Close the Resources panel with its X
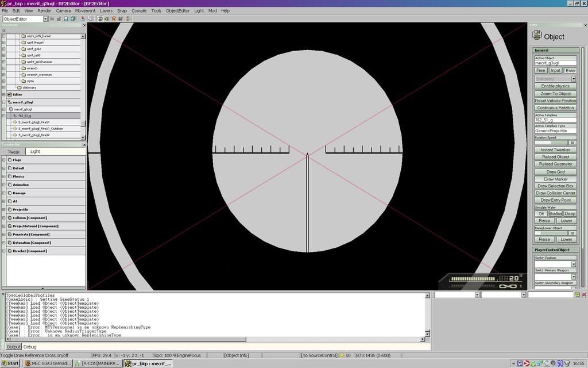Image resolution: width=588 pixels, height=368 pixels. 84,25
